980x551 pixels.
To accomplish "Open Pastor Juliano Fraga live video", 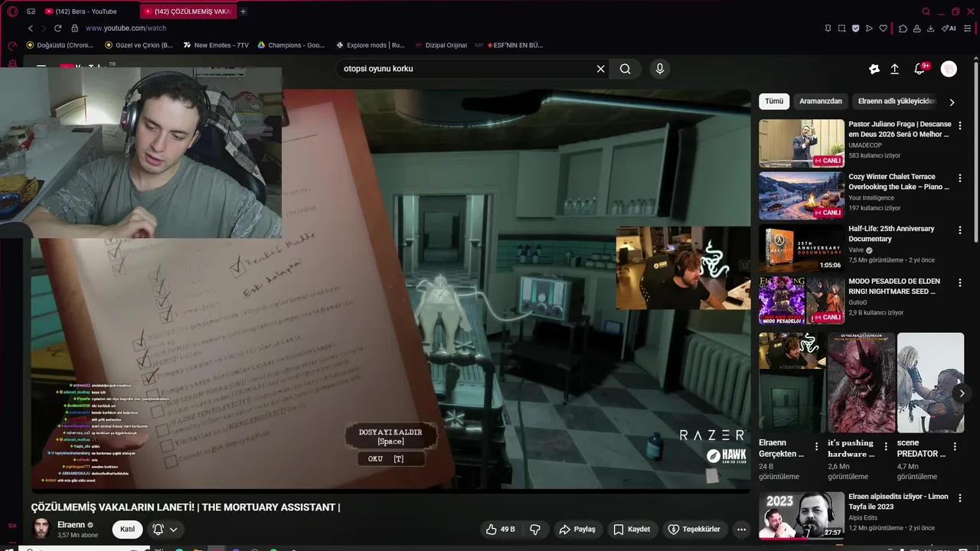I will 856,143.
